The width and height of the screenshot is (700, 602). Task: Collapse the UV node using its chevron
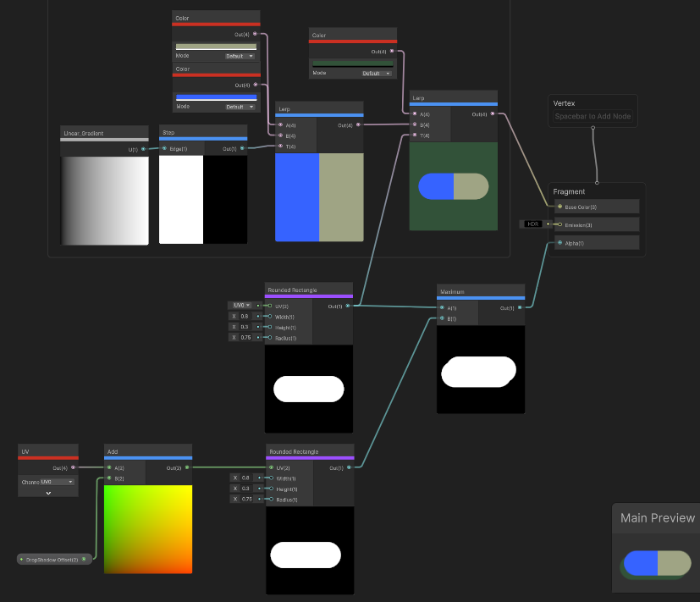click(x=48, y=493)
